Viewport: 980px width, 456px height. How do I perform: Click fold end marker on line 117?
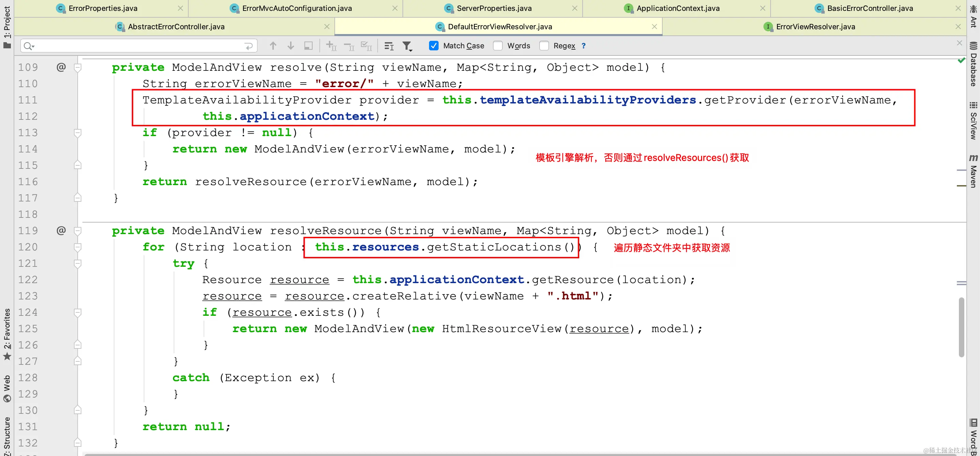78,198
